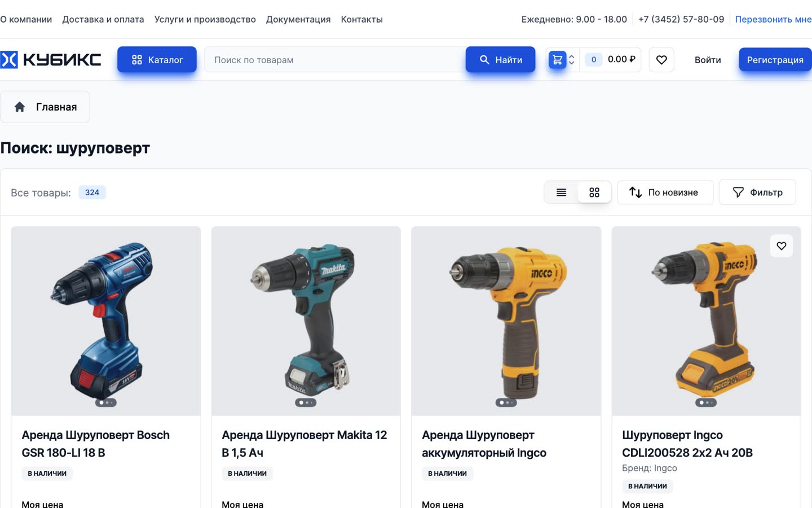Click В НАЛИЧИИ badge on Ingco CDLI200528 card
The width and height of the screenshot is (812, 508).
pyautogui.click(x=648, y=486)
